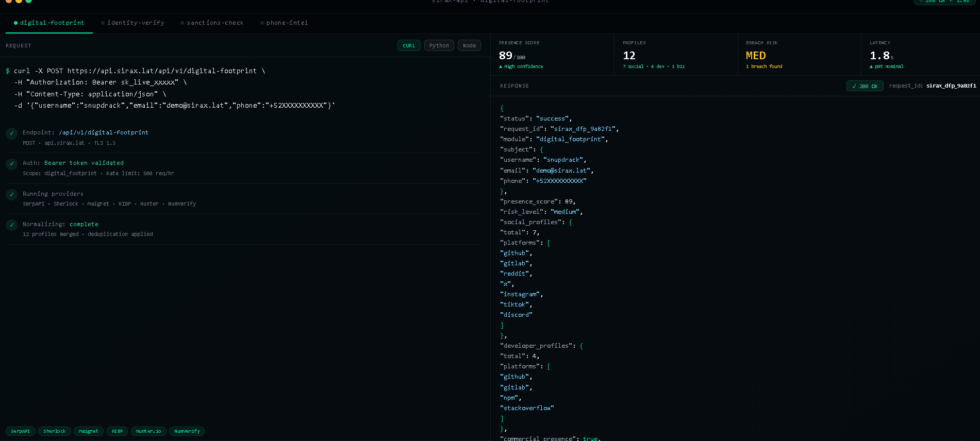Click the 'Bearer token validated' text
The image size is (980, 441).
coord(84,163)
